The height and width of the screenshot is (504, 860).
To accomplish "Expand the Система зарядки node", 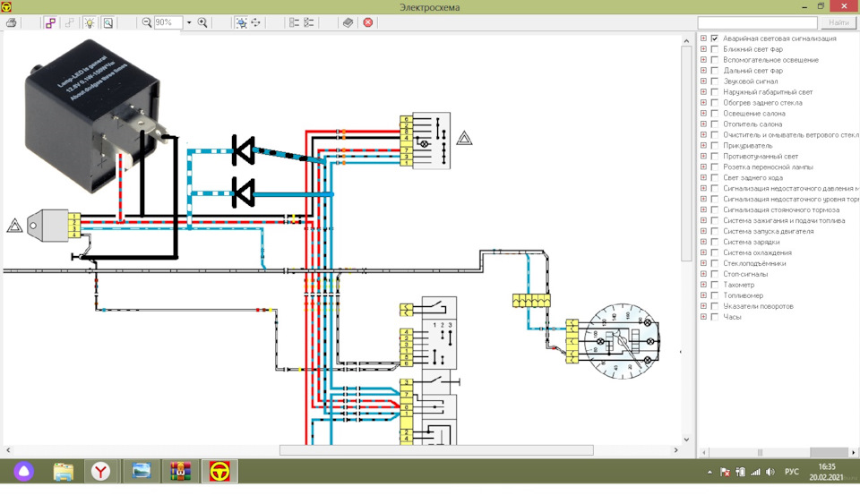I will tap(704, 242).
